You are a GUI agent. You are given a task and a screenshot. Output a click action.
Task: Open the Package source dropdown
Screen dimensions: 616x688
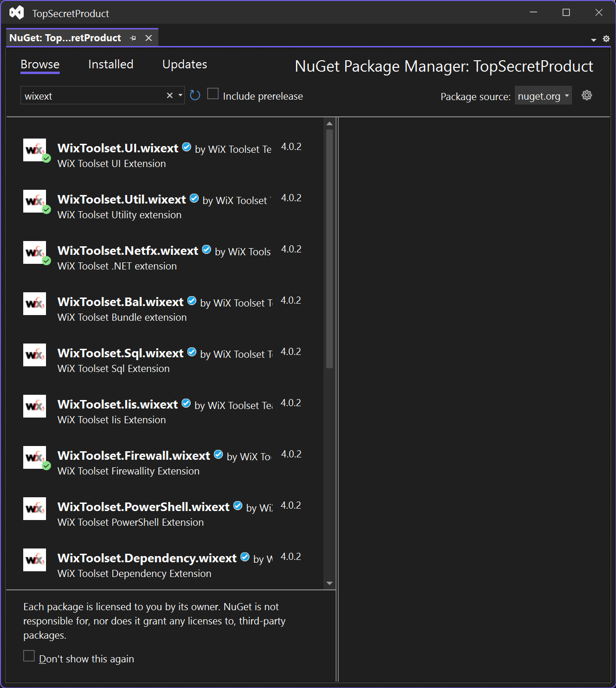point(543,95)
